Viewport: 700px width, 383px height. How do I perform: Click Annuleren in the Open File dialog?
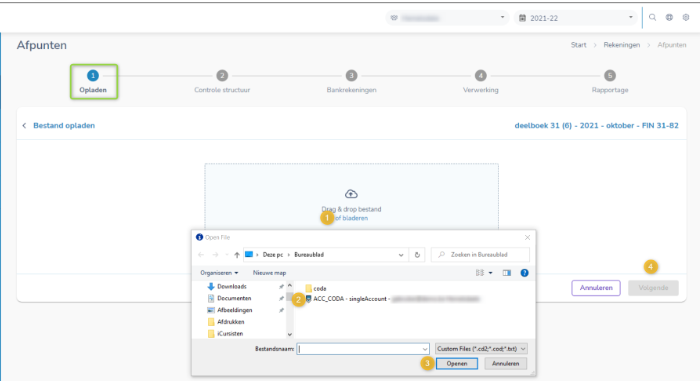tap(505, 364)
